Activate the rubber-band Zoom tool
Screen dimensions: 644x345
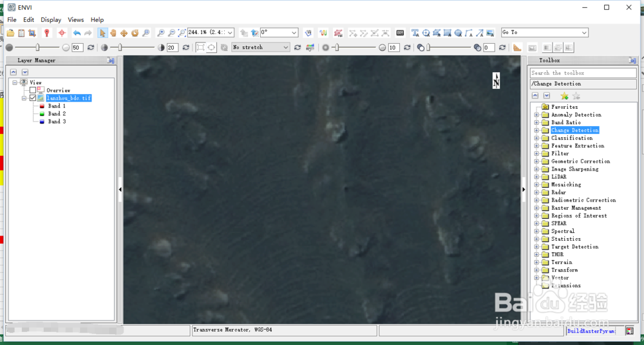pyautogui.click(x=146, y=32)
